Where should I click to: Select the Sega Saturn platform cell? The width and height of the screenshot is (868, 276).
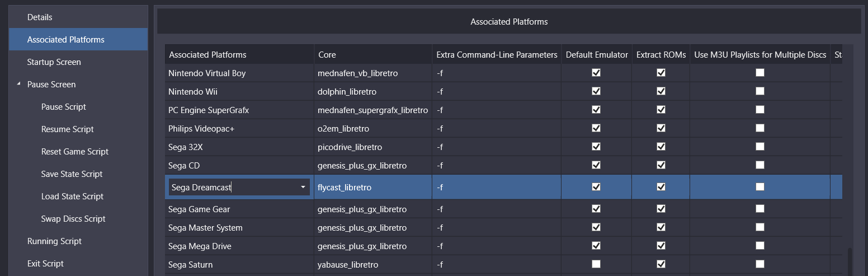pyautogui.click(x=239, y=264)
